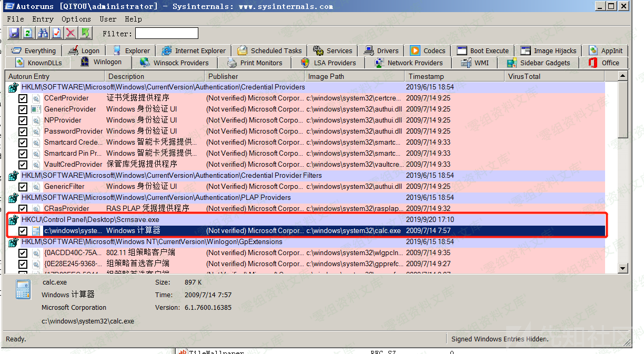644x354 pixels.
Task: Click the Properties toolbar icon
Action: pyautogui.click(x=57, y=33)
